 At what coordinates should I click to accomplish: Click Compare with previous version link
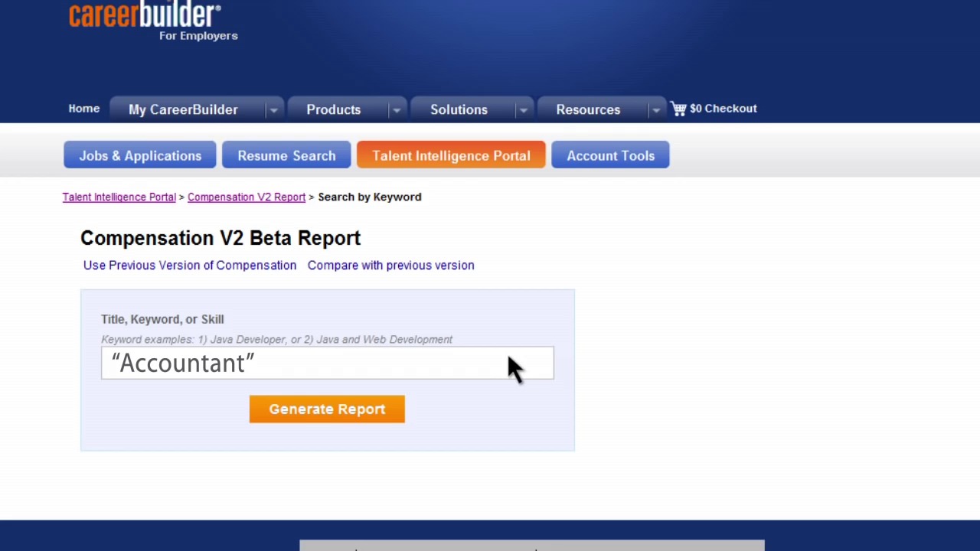tap(390, 265)
